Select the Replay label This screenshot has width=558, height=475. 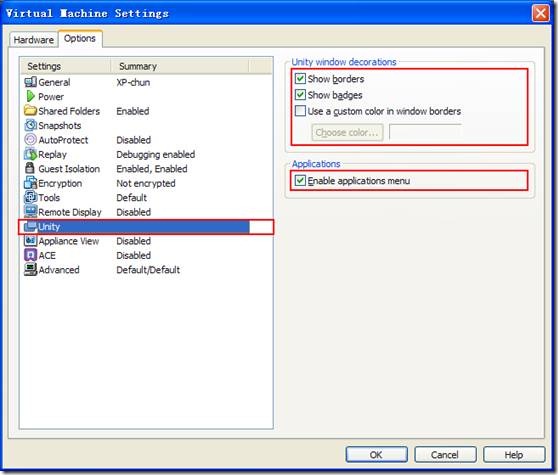coord(52,154)
